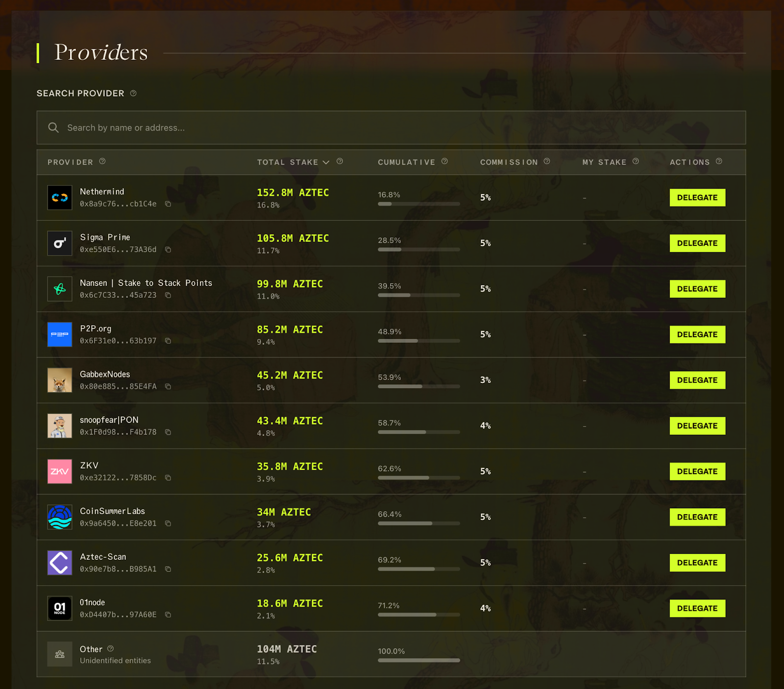Image resolution: width=784 pixels, height=689 pixels.
Task: Click the snoopfear|PON avatar
Action: point(60,426)
